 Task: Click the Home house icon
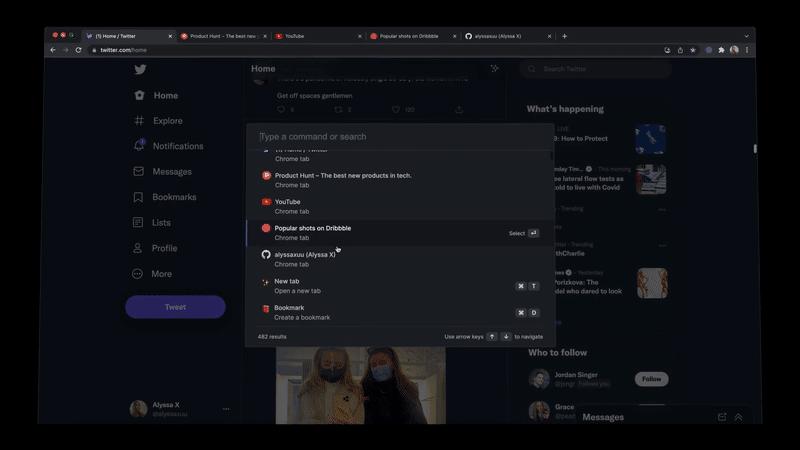pos(139,95)
